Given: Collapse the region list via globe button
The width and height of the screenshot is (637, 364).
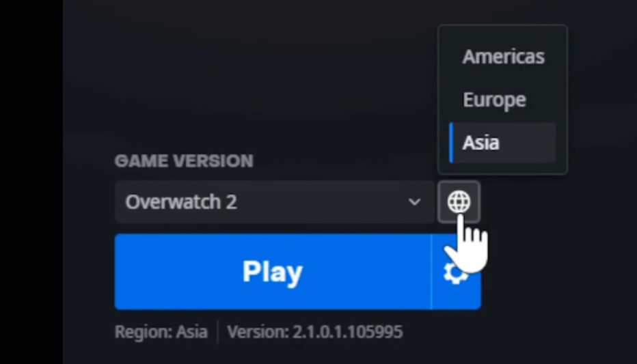Looking at the screenshot, I should tap(459, 201).
